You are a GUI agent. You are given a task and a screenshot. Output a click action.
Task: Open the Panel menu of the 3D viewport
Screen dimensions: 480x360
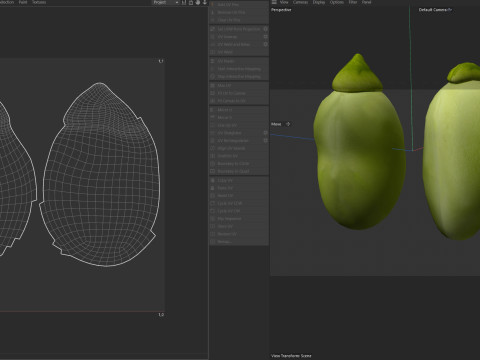point(366,2)
